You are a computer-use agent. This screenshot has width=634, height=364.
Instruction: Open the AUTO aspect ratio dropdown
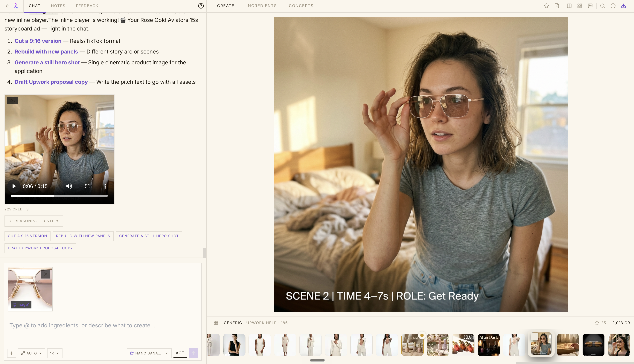click(32, 353)
